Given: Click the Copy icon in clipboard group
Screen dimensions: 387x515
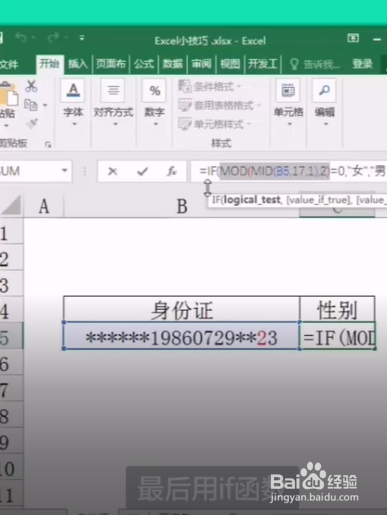Looking at the screenshot, I should coord(31,105).
